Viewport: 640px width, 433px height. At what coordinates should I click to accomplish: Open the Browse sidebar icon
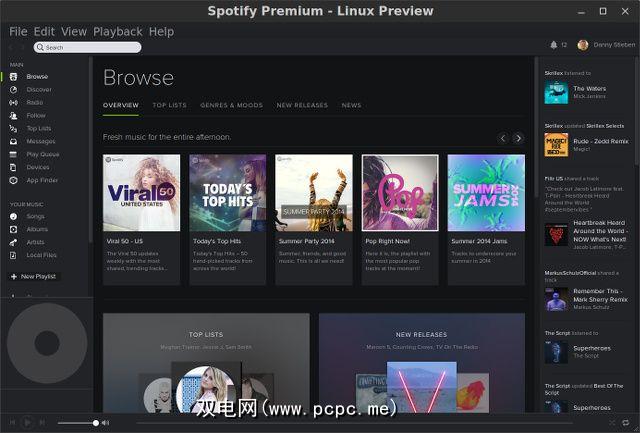pyautogui.click(x=13, y=77)
